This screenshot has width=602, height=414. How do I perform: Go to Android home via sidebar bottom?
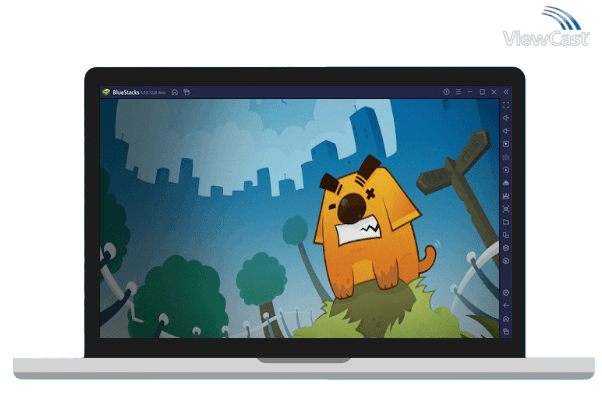[x=506, y=319]
